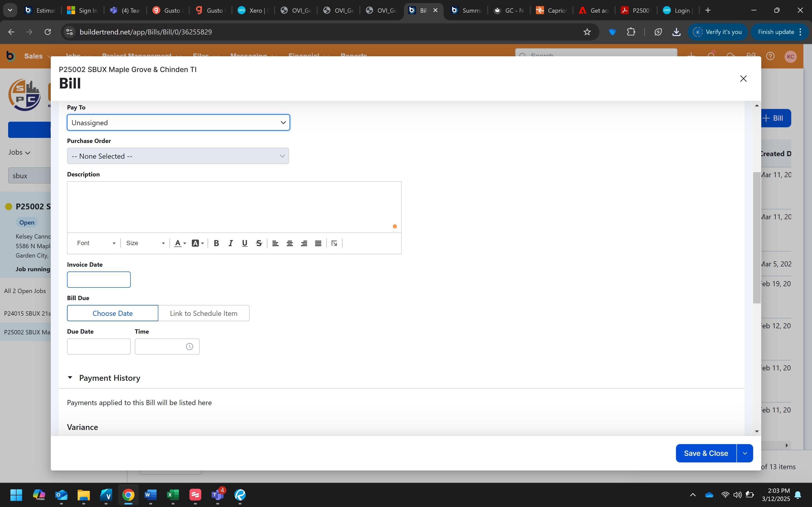Click the Save & Close button
The image size is (812, 507).
(x=706, y=453)
